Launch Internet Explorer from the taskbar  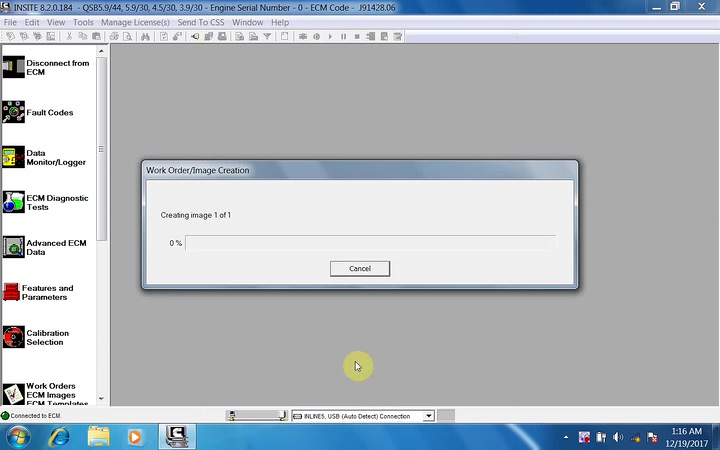point(59,437)
